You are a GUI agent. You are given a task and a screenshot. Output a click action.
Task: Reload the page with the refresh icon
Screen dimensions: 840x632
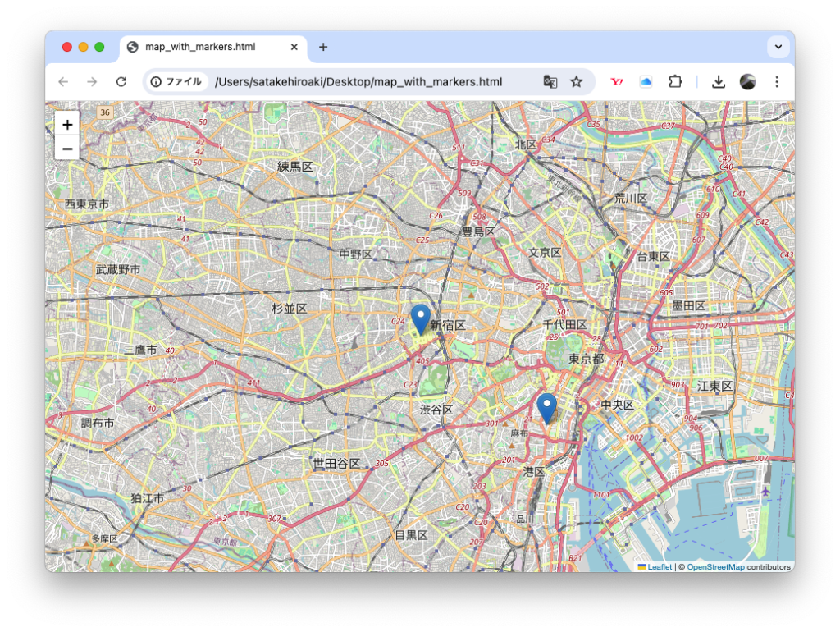coord(121,81)
